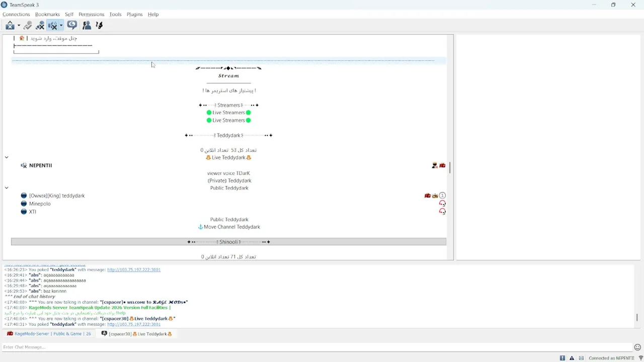Image resolution: width=644 pixels, height=362 pixels.
Task: Select the (Private) Teddydark channel
Action: coord(229,180)
